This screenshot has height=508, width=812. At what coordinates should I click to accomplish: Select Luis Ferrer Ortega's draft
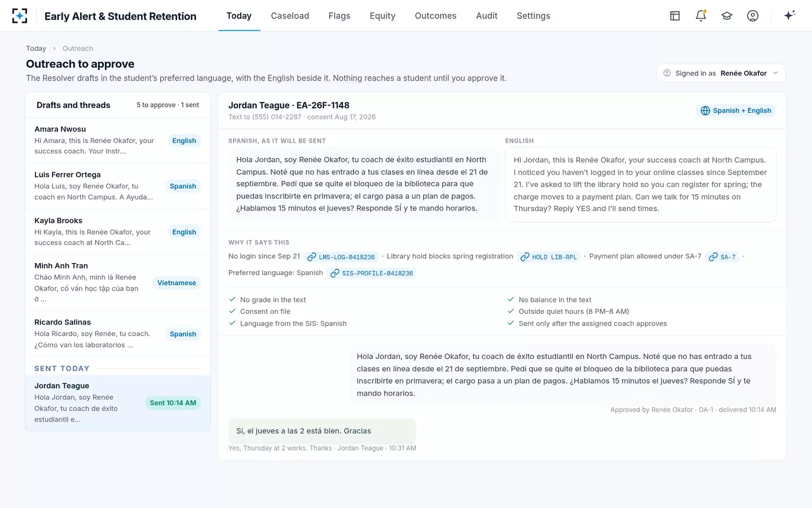pyautogui.click(x=118, y=186)
